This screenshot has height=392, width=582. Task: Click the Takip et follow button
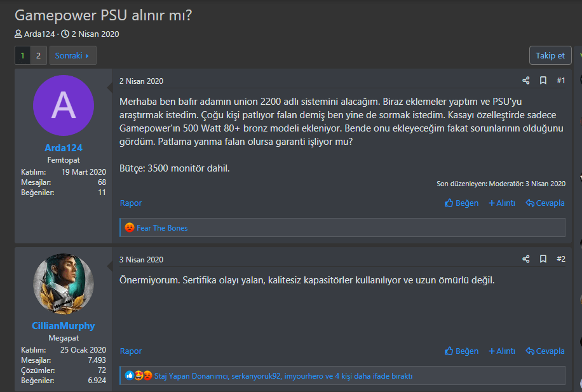[x=550, y=55]
